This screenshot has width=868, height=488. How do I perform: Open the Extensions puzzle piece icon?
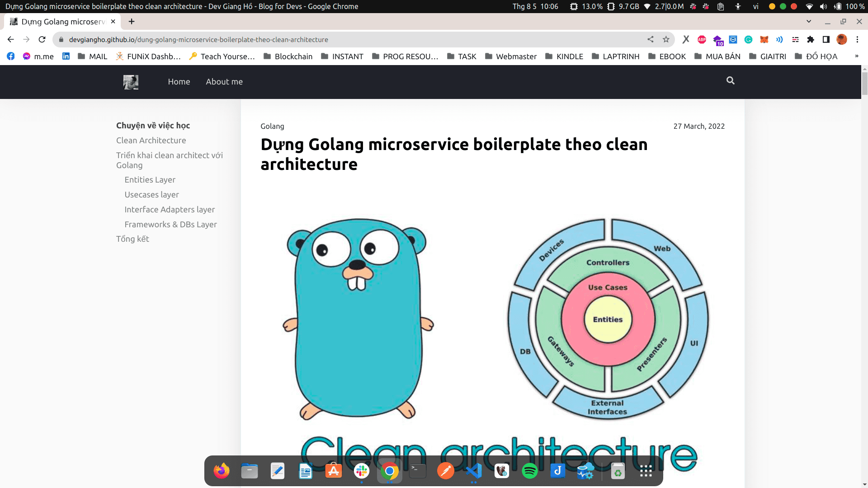click(811, 40)
